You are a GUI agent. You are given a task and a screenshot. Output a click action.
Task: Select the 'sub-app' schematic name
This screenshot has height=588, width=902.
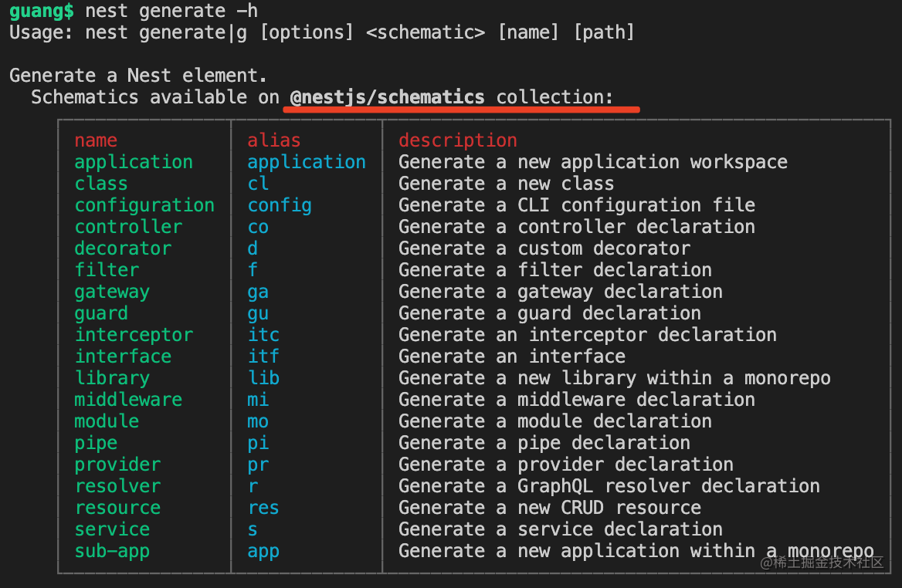(x=112, y=551)
